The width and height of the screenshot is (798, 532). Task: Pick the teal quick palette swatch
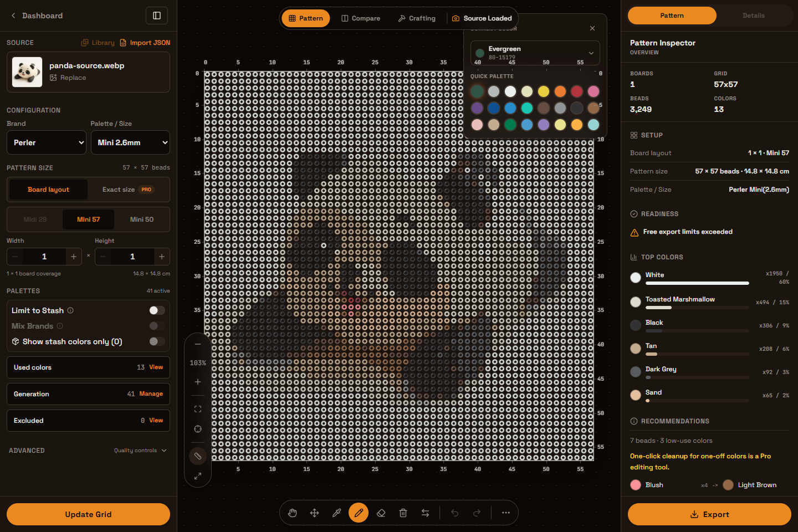(x=527, y=108)
